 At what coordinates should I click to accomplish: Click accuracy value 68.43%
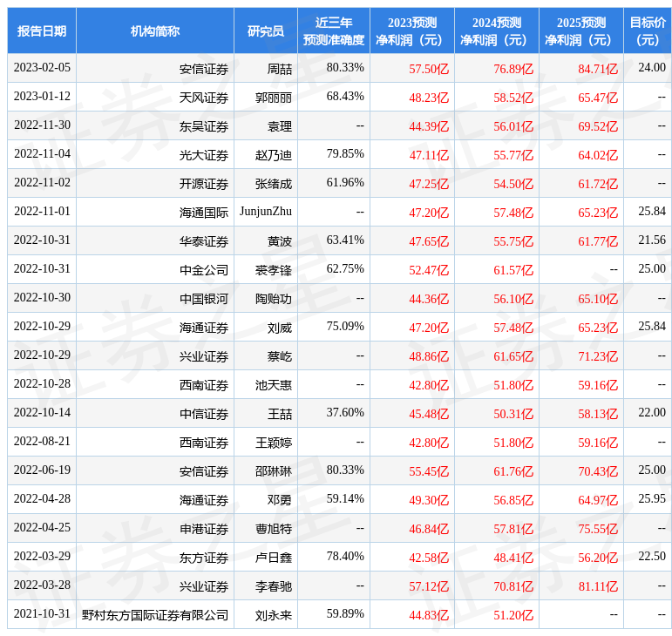(x=345, y=96)
